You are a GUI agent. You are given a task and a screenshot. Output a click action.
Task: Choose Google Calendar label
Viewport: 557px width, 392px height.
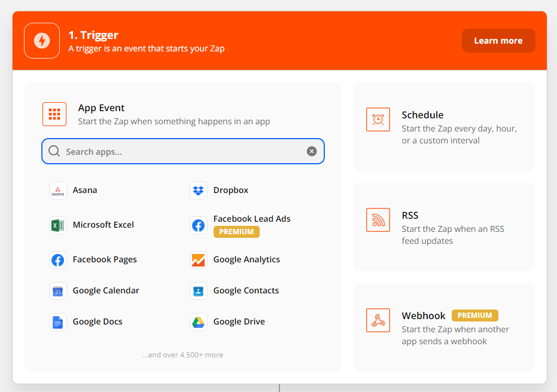pyautogui.click(x=106, y=290)
